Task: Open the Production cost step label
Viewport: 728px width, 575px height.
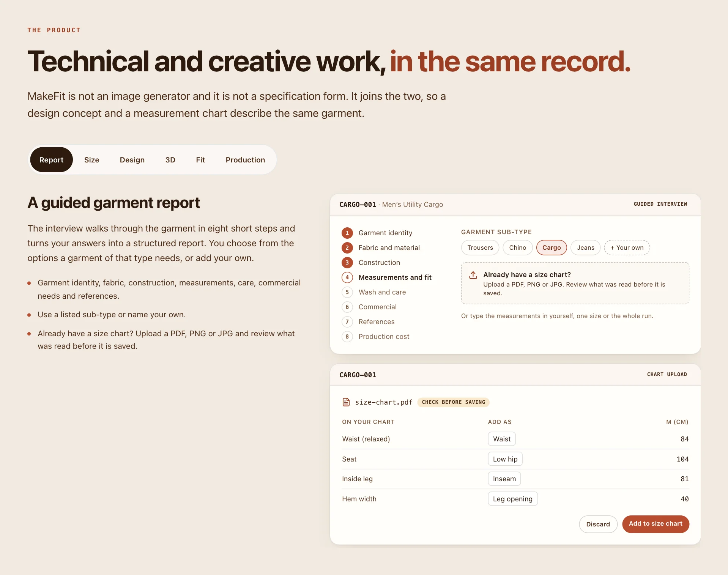Action: point(384,336)
